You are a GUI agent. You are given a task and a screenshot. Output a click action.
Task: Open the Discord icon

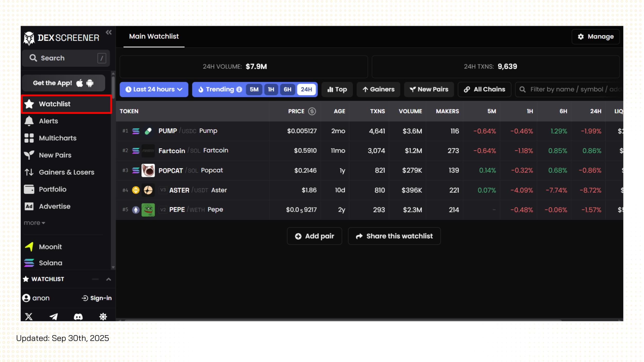tap(78, 316)
